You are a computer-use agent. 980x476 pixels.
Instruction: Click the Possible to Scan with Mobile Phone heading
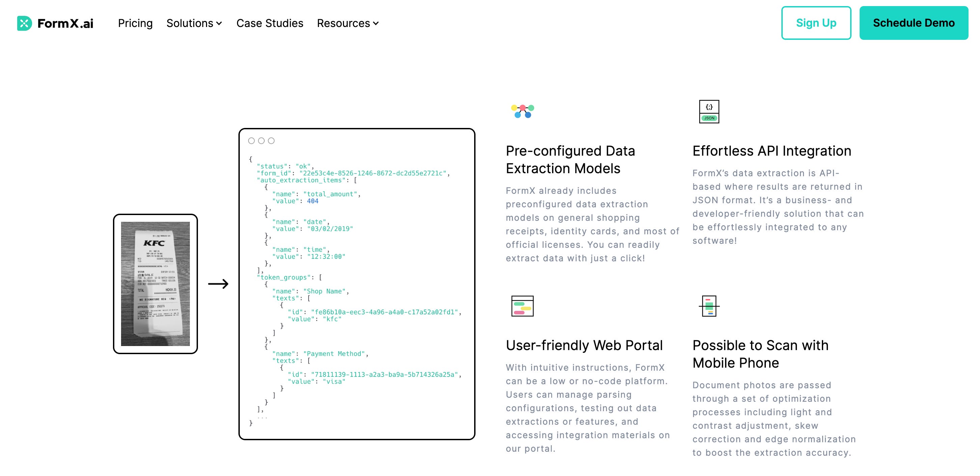(760, 354)
